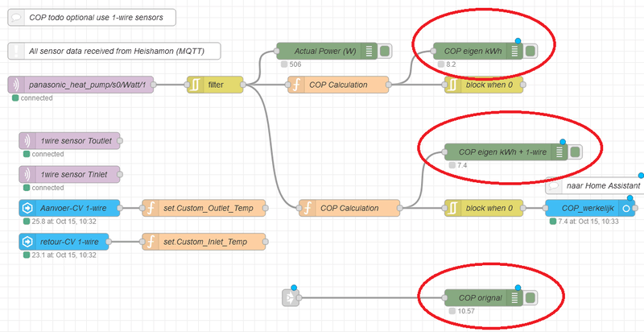Select the retour-CV 1-wire node label
The width and height of the screenshot is (644, 332).
click(69, 242)
